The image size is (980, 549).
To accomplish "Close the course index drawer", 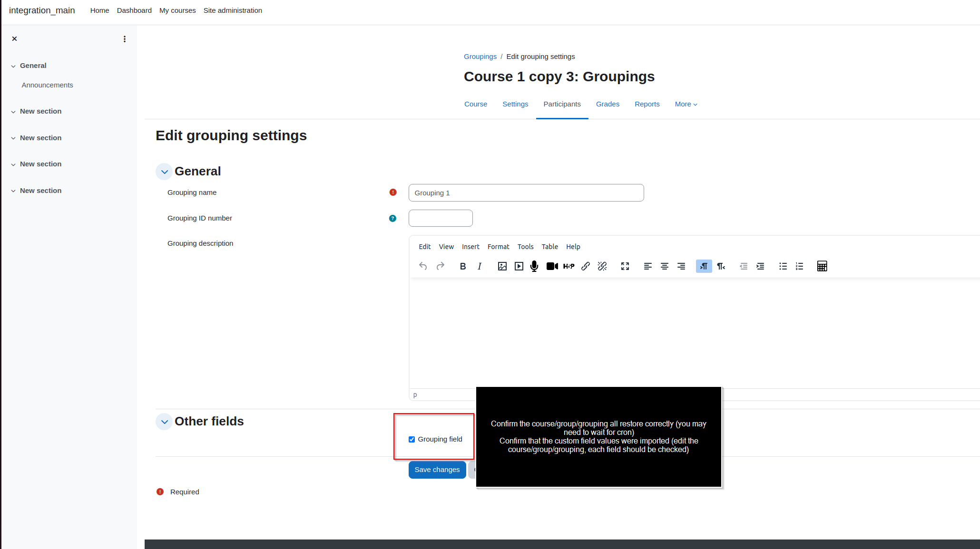I will (x=14, y=39).
